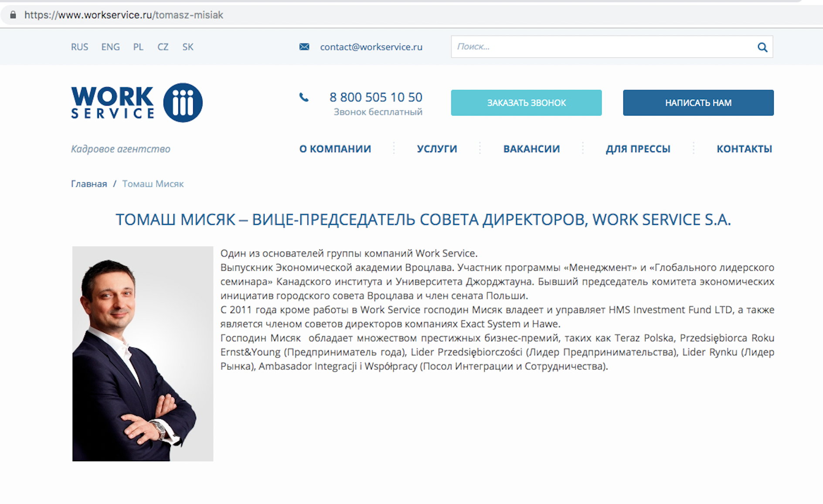
Task: Focus the Поиск search field
Action: [x=612, y=47]
